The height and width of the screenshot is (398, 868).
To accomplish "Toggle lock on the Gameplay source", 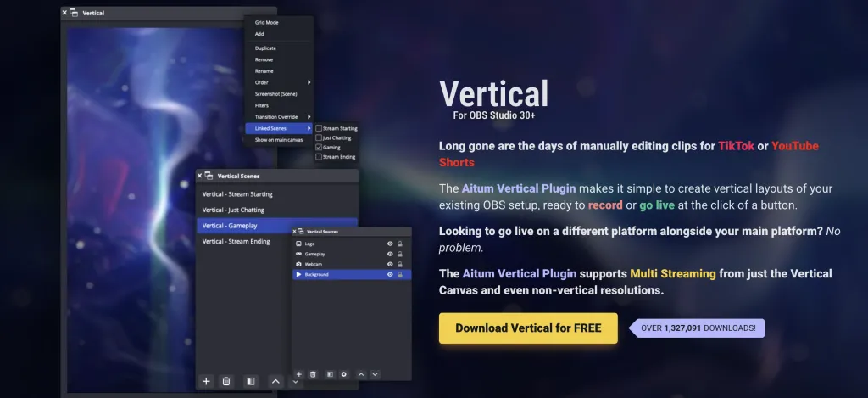I will pyautogui.click(x=400, y=254).
